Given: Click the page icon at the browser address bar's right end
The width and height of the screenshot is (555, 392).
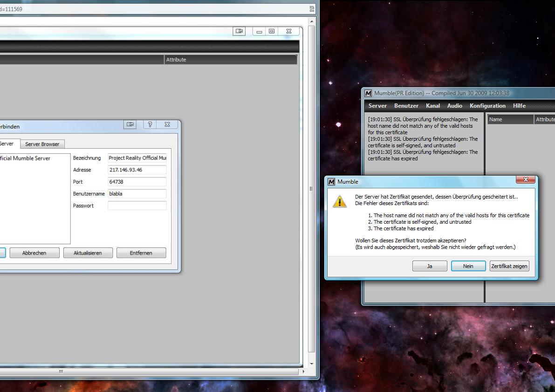Looking at the screenshot, I should click(x=312, y=9).
